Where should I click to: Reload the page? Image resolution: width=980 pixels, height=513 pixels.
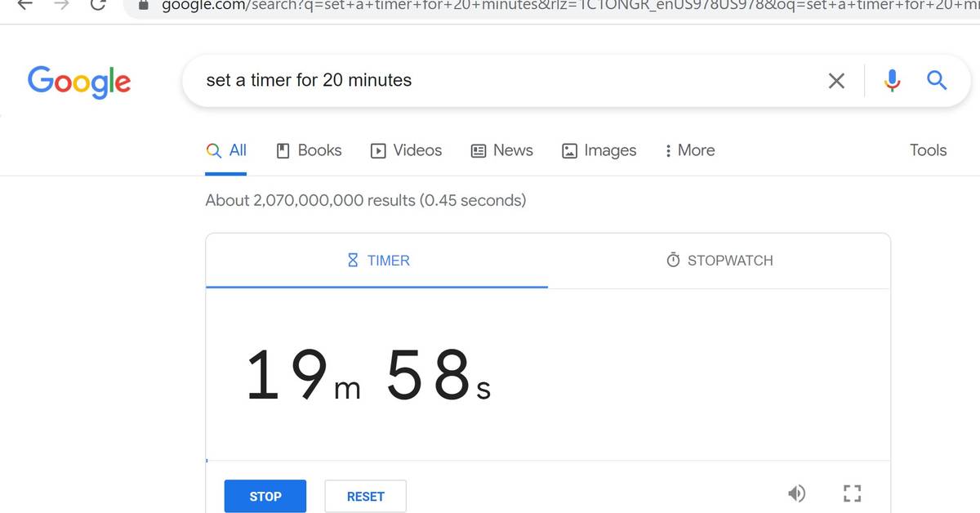coord(98,4)
